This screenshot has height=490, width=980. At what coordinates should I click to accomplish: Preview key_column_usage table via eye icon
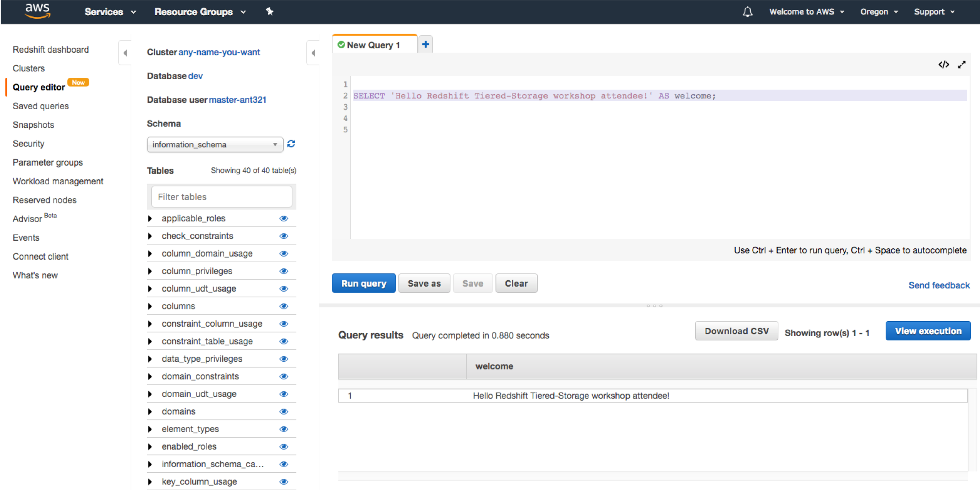point(284,481)
